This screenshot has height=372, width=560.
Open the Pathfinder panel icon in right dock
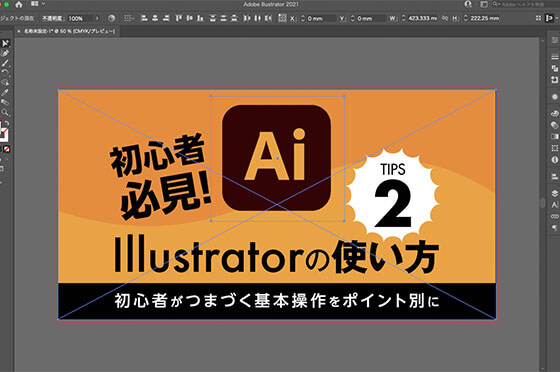(x=555, y=68)
